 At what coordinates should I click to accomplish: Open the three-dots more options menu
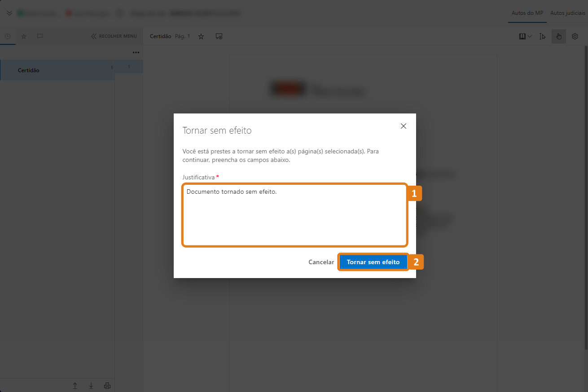(136, 52)
